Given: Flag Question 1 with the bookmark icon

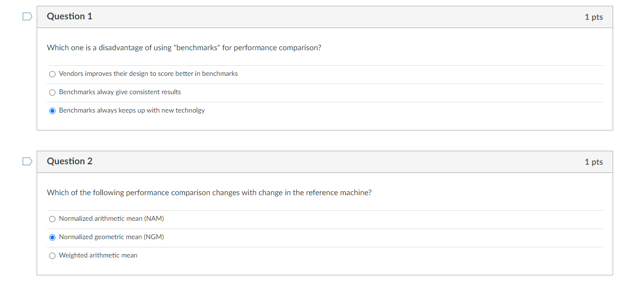Looking at the screenshot, I should coord(28,17).
